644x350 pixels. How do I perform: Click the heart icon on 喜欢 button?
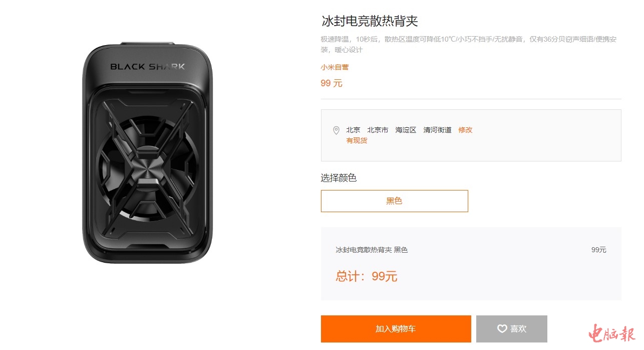click(x=502, y=329)
